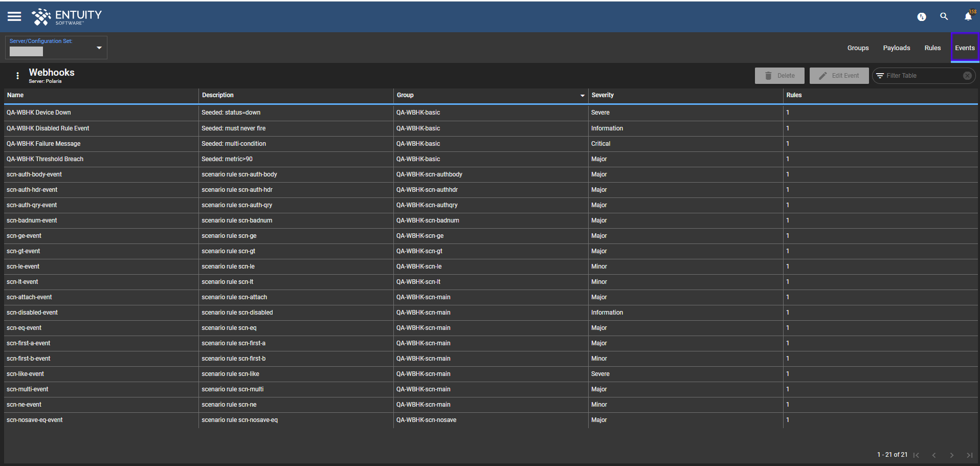Click description 'scenario rule scn-auth-qry'
Image resolution: width=980 pixels, height=466 pixels.
pos(237,205)
